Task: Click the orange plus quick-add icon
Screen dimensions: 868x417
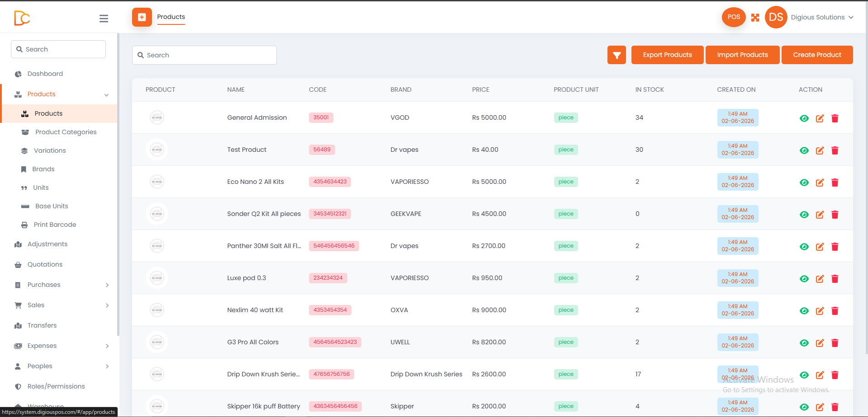Action: point(142,17)
